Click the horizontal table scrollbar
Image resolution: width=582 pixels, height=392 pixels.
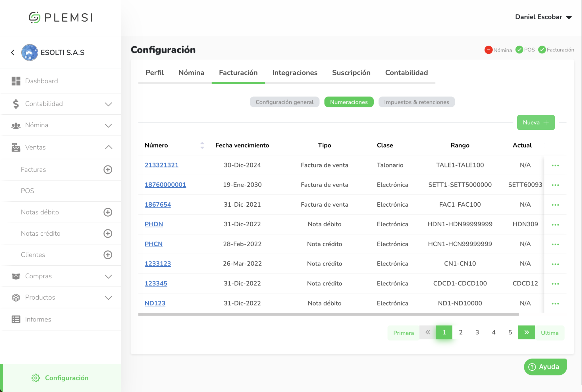[x=328, y=314]
